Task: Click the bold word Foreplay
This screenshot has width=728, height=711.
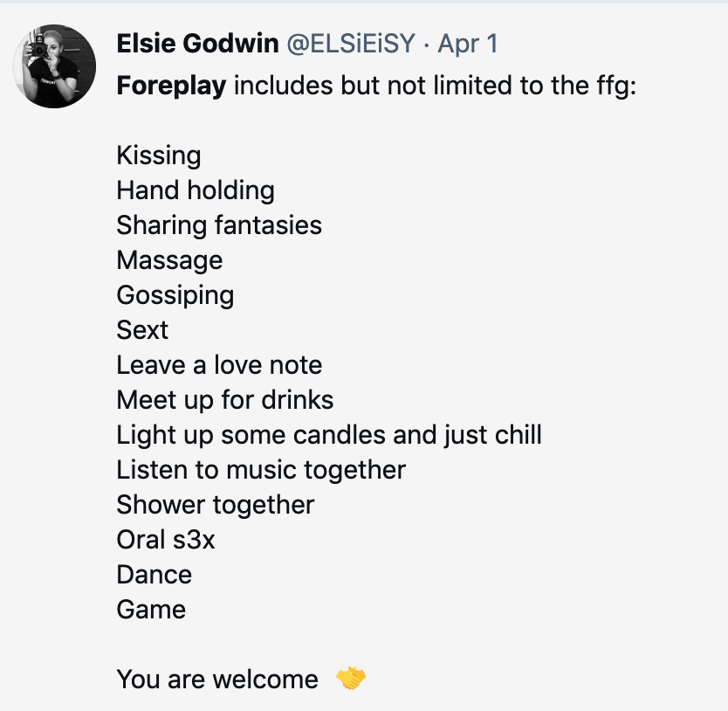Action: tap(171, 86)
